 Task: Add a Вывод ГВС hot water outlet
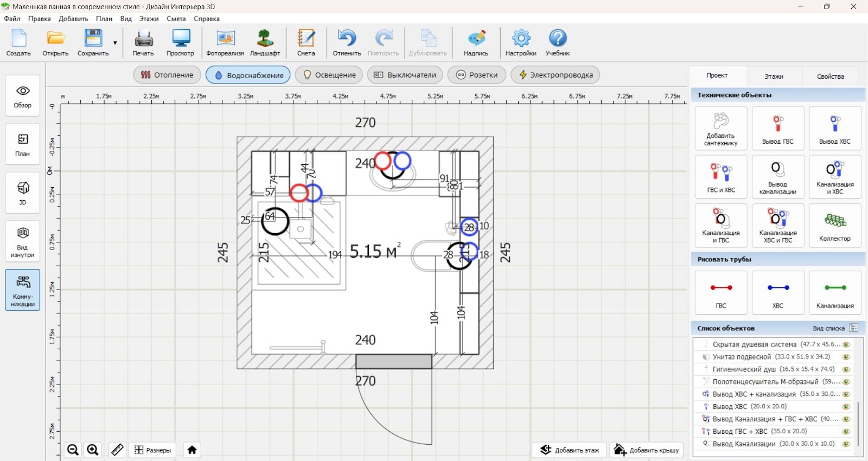coord(777,129)
